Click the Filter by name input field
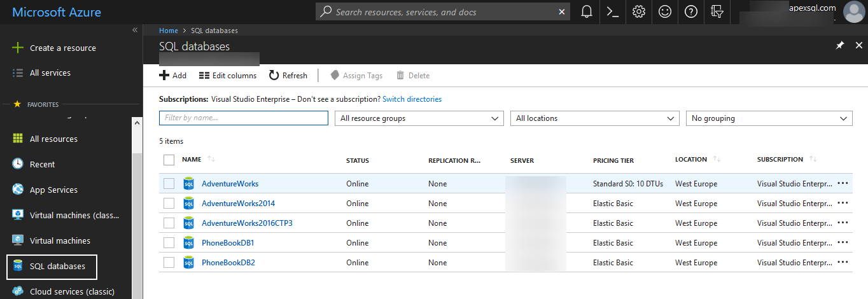This screenshot has height=299, width=868. click(243, 118)
